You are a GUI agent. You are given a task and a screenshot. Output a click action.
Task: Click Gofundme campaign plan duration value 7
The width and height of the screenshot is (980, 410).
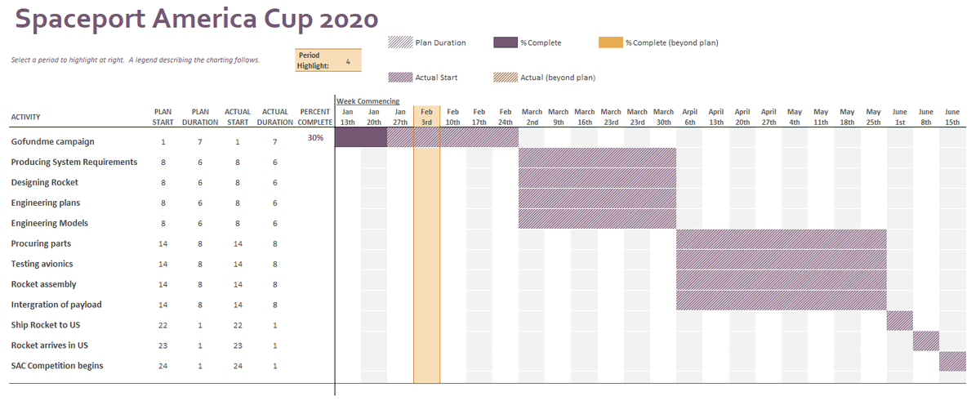tap(201, 142)
